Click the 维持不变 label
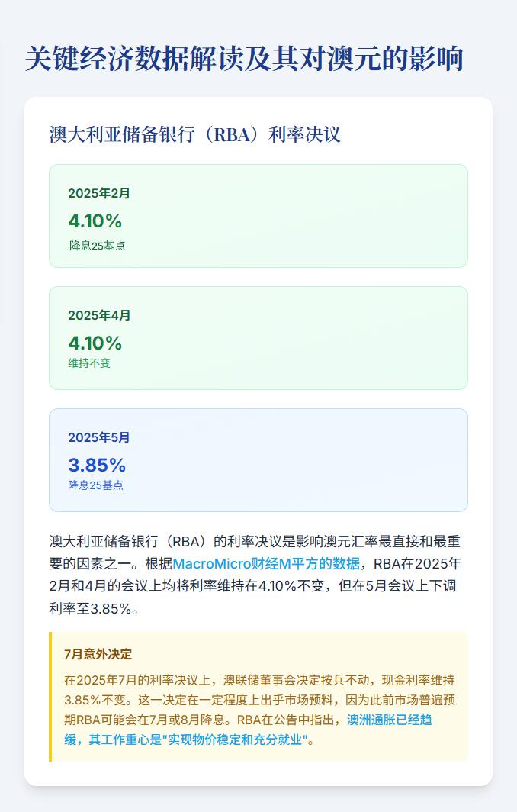This screenshot has height=812, width=517. click(x=89, y=363)
